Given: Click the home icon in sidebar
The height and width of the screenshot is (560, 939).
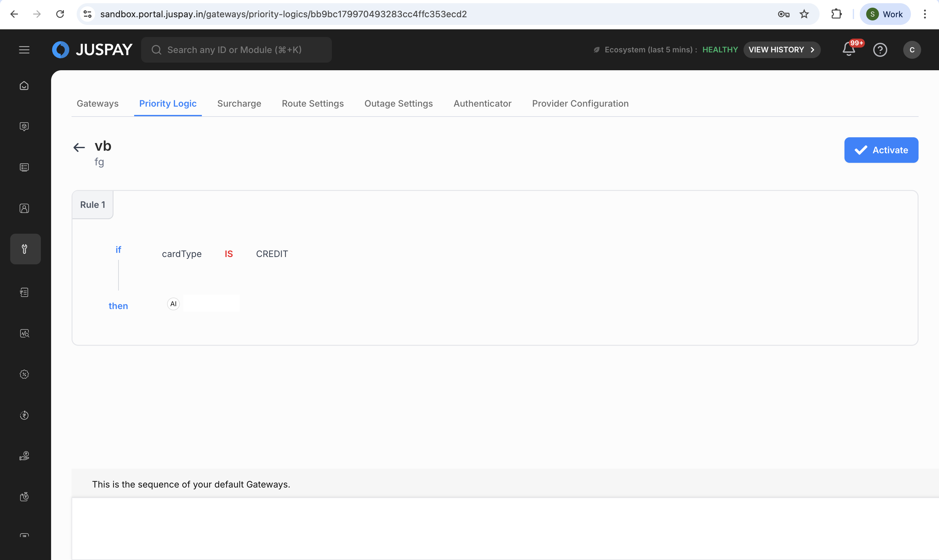Looking at the screenshot, I should point(24,86).
